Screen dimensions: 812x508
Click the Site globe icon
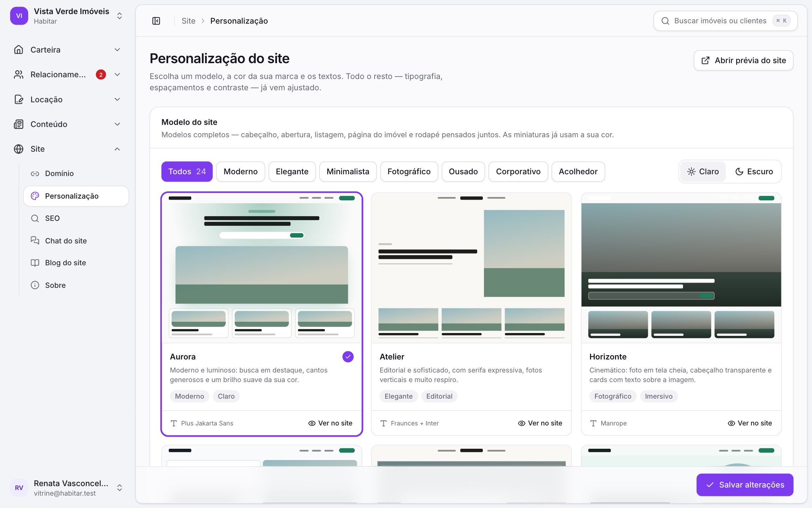[19, 149]
